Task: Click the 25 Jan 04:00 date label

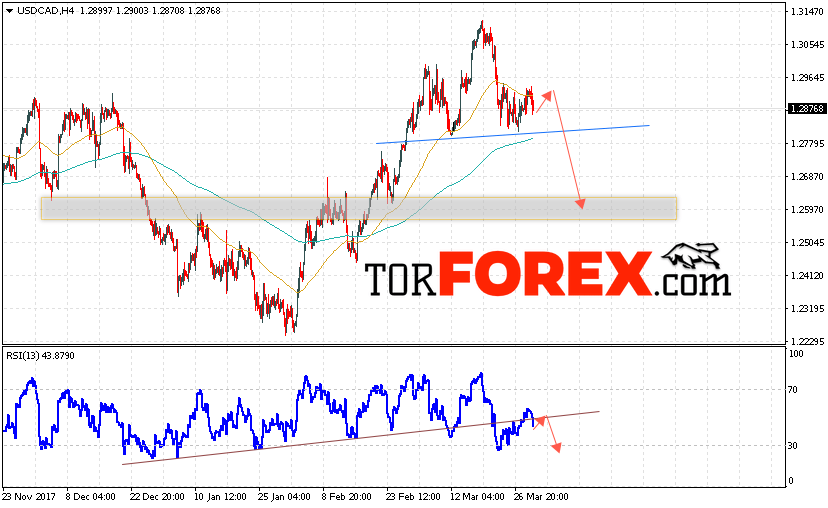Action: click(x=284, y=497)
